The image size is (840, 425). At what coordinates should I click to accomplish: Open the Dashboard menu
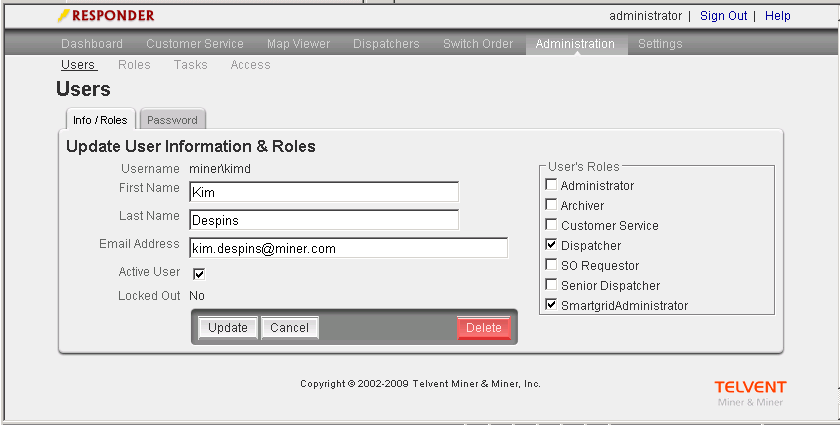(92, 44)
